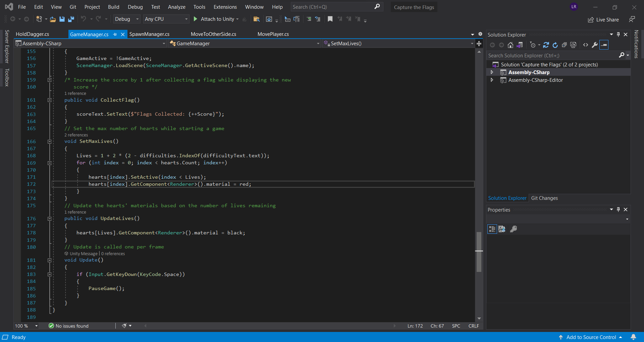644x342 pixels.
Task: Sort properties alphabetically in Properties panel
Action: pyautogui.click(x=502, y=229)
